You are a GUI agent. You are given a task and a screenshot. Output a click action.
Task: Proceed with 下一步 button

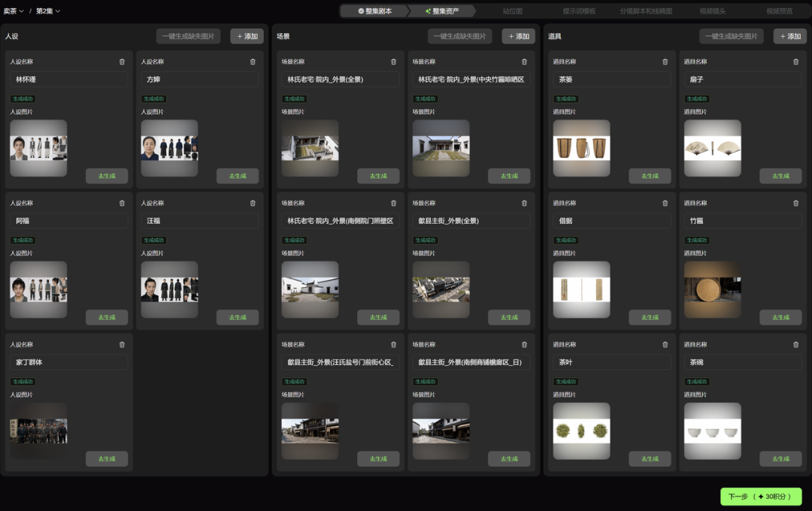[761, 497]
